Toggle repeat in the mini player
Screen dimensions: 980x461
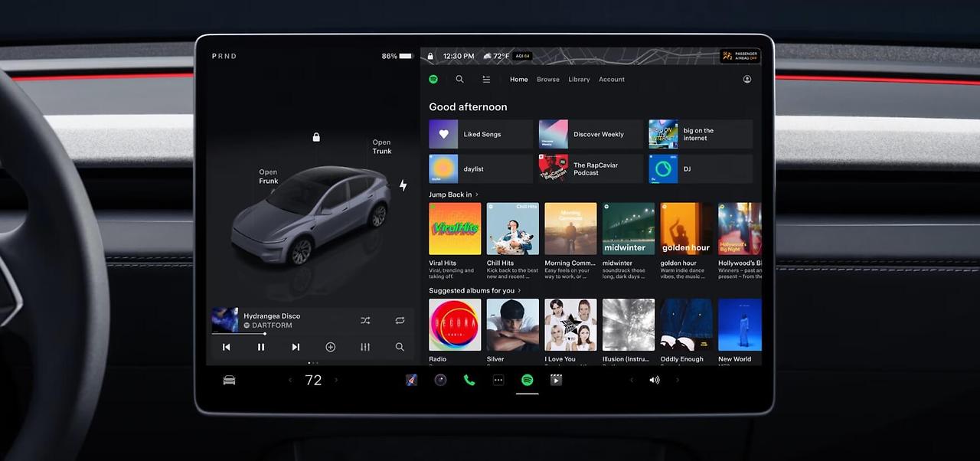(x=400, y=321)
